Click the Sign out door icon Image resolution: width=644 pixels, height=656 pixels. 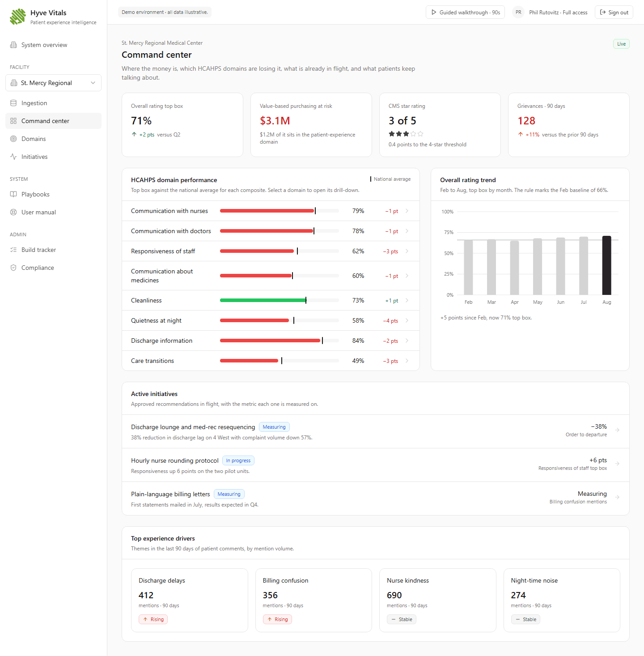(x=603, y=13)
